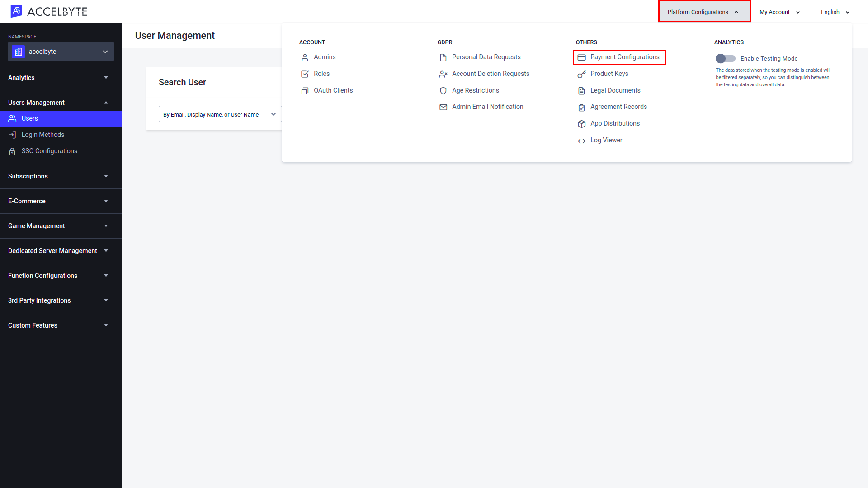The height and width of the screenshot is (488, 868).
Task: Click the Agreement Records icon
Action: (581, 107)
